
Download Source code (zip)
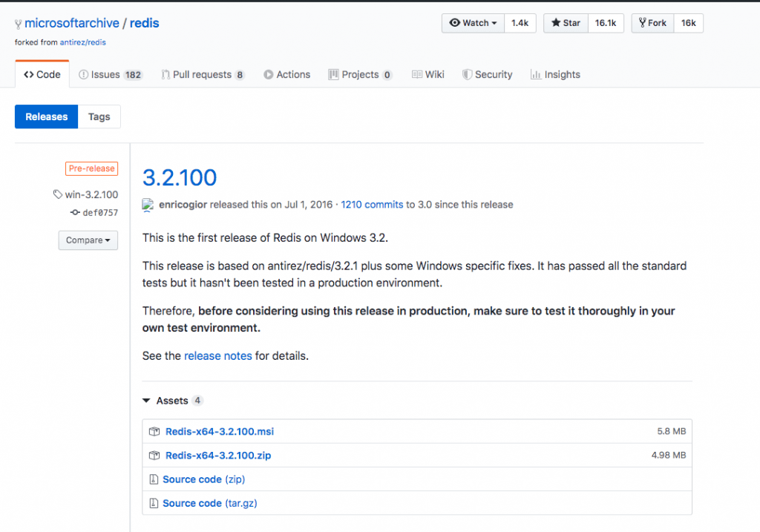(x=203, y=479)
